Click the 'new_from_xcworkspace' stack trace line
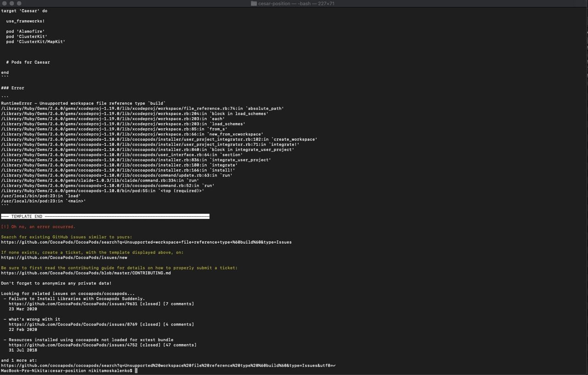The image size is (588, 375). [132, 134]
